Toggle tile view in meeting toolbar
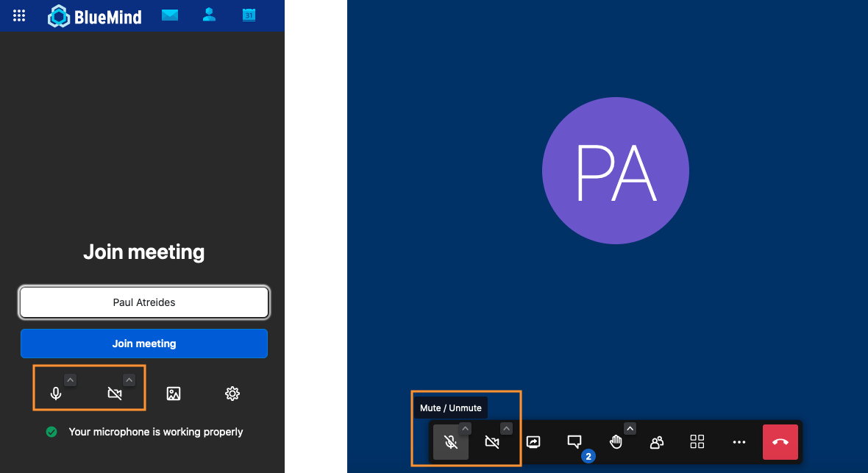Image resolution: width=868 pixels, height=473 pixels. coord(697,441)
